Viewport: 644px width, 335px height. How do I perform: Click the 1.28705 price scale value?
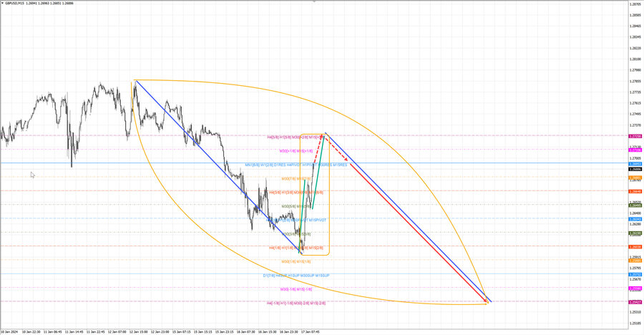pyautogui.click(x=635, y=4)
